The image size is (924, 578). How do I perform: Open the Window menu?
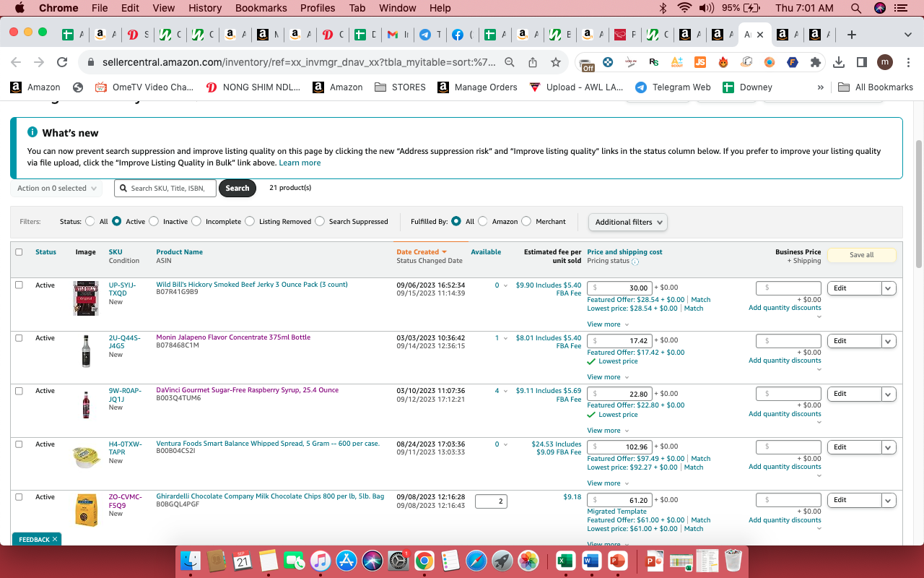point(398,8)
